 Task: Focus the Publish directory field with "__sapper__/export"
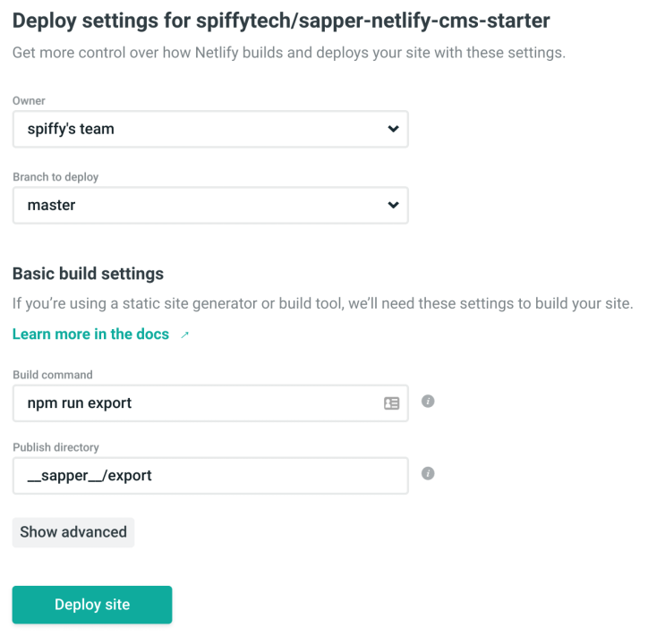(210, 476)
